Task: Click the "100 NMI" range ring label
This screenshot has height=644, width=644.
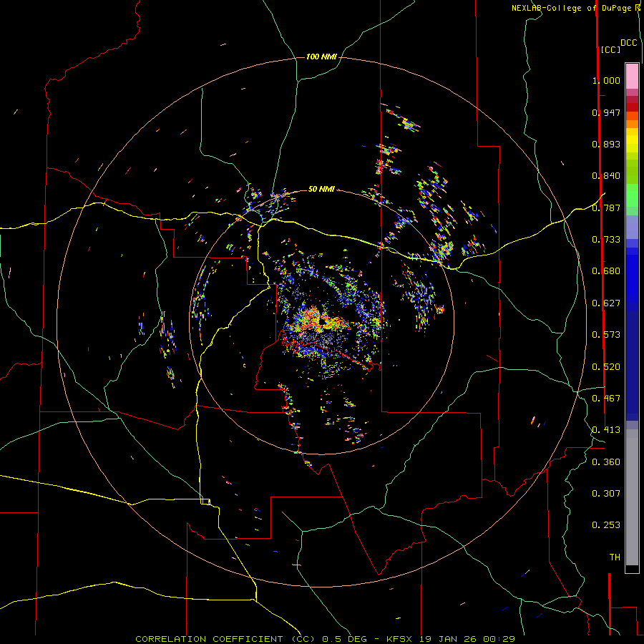Action: [x=321, y=57]
